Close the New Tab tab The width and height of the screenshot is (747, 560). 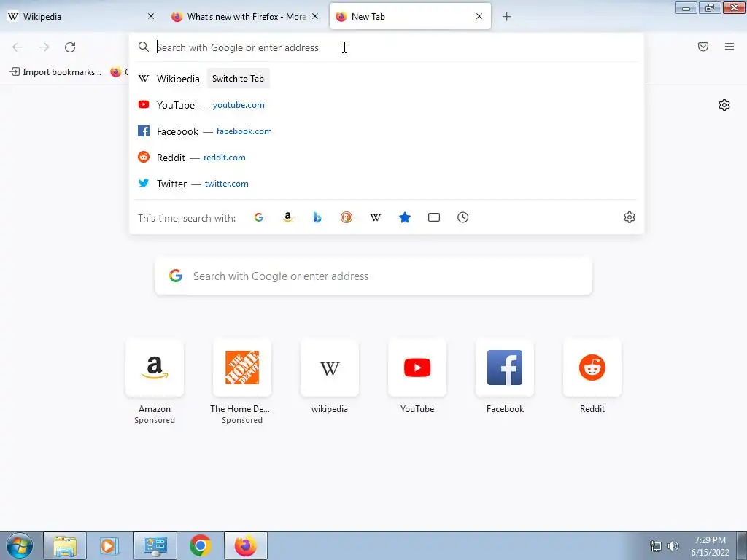(479, 16)
